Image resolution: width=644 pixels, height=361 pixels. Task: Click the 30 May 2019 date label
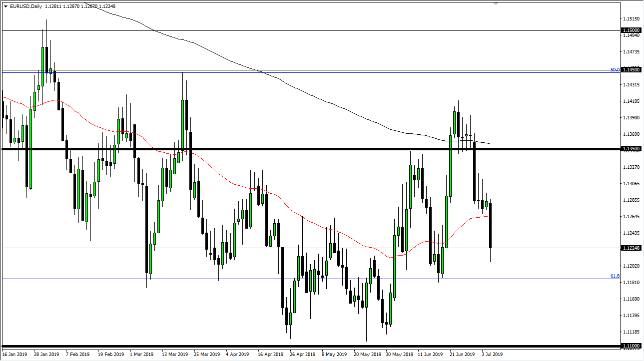point(399,355)
